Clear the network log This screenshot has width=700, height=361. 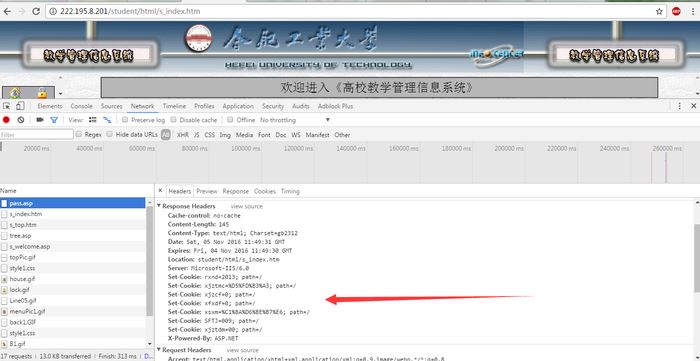point(21,120)
